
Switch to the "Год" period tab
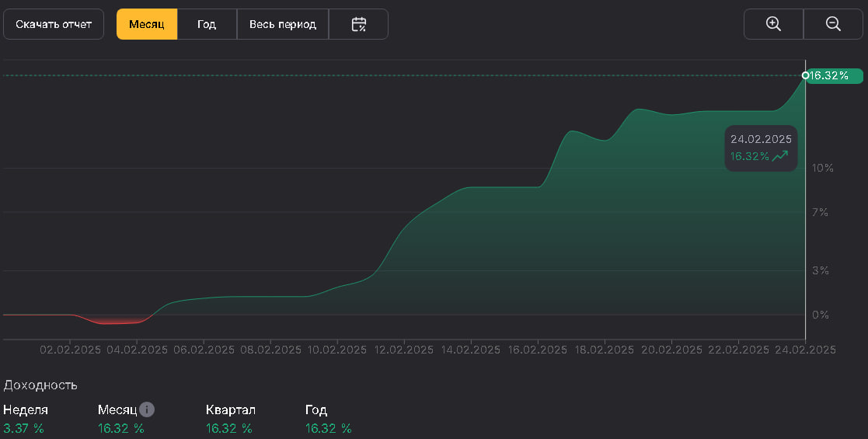207,24
